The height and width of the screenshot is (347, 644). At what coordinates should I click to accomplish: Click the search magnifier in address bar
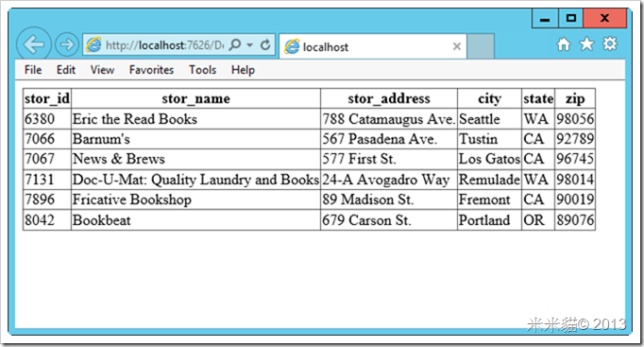(234, 44)
